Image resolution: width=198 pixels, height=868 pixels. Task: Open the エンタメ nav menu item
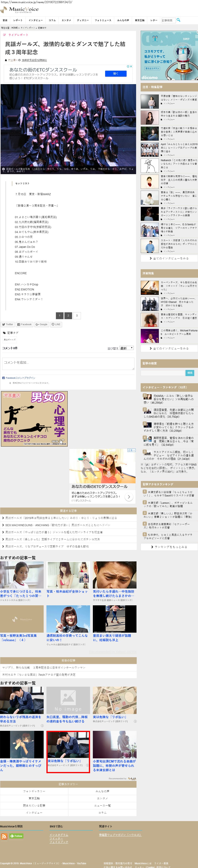tap(66, 20)
